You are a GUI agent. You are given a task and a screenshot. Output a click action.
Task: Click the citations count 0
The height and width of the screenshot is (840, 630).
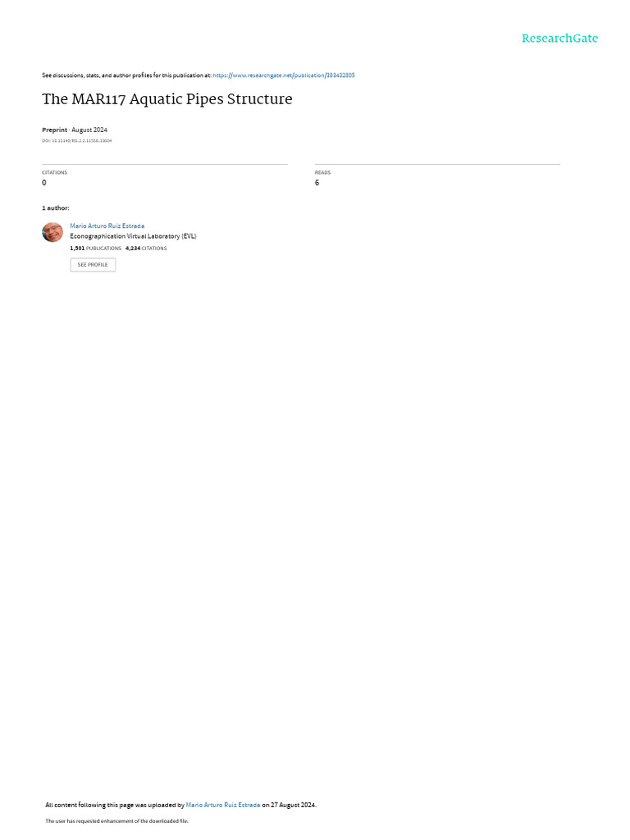44,183
